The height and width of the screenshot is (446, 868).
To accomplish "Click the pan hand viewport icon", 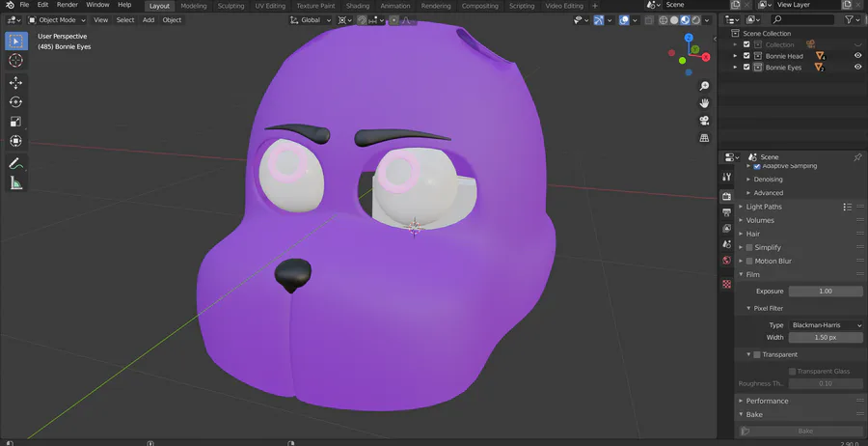I will (x=704, y=103).
